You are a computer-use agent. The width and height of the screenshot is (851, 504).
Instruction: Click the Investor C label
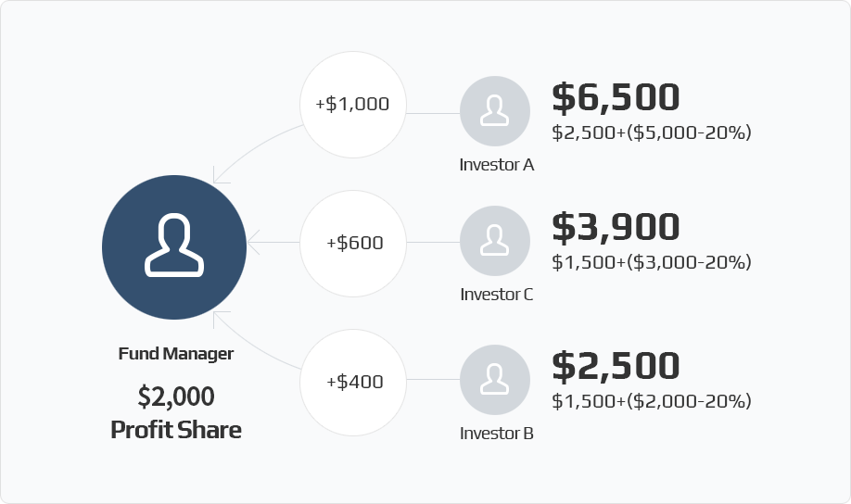point(497,294)
